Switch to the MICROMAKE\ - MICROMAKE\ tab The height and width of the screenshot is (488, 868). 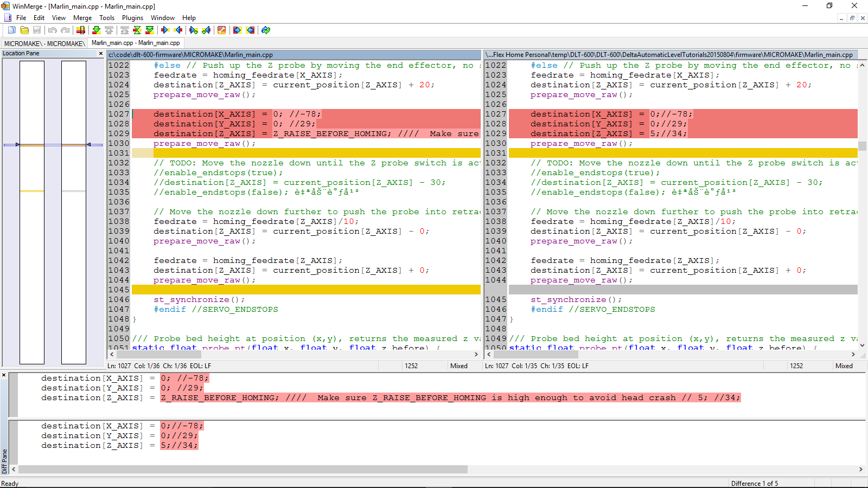[44, 43]
